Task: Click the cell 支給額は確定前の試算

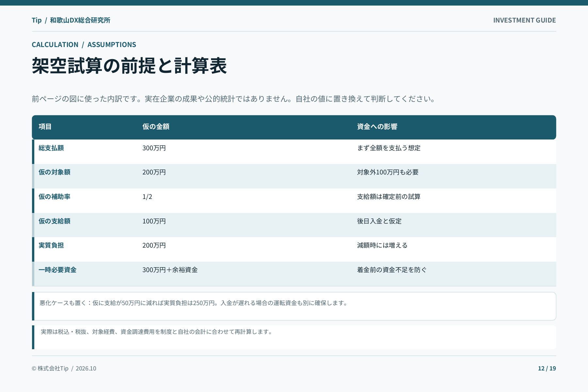Action: 389,197
